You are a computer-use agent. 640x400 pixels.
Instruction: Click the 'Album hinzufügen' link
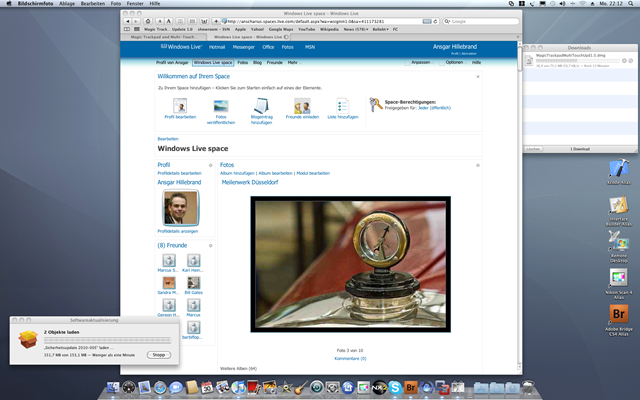click(x=237, y=173)
